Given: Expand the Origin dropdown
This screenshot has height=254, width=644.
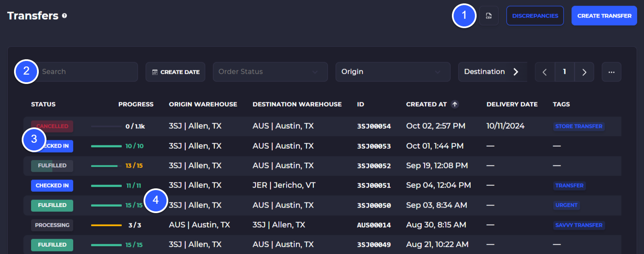Looking at the screenshot, I should [393, 72].
